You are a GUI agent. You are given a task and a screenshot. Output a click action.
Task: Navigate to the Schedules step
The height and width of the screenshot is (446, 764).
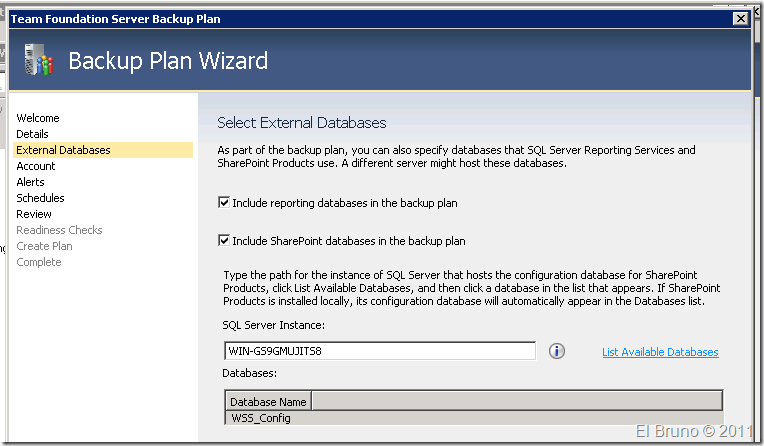coord(40,198)
